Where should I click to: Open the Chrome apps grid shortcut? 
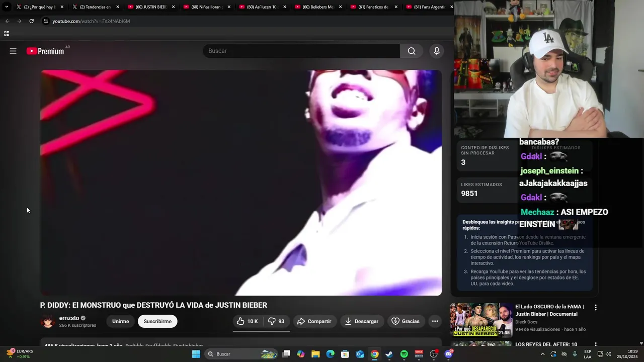tap(7, 34)
